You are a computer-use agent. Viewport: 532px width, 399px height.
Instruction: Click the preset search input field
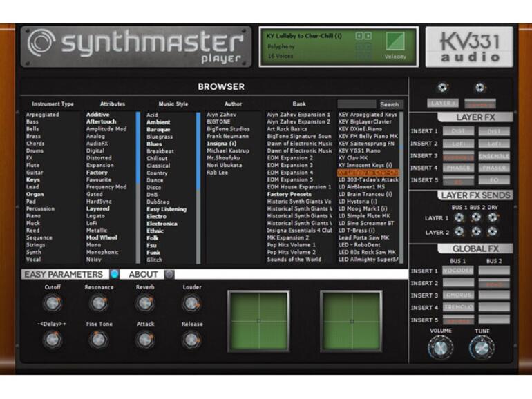(x=357, y=104)
